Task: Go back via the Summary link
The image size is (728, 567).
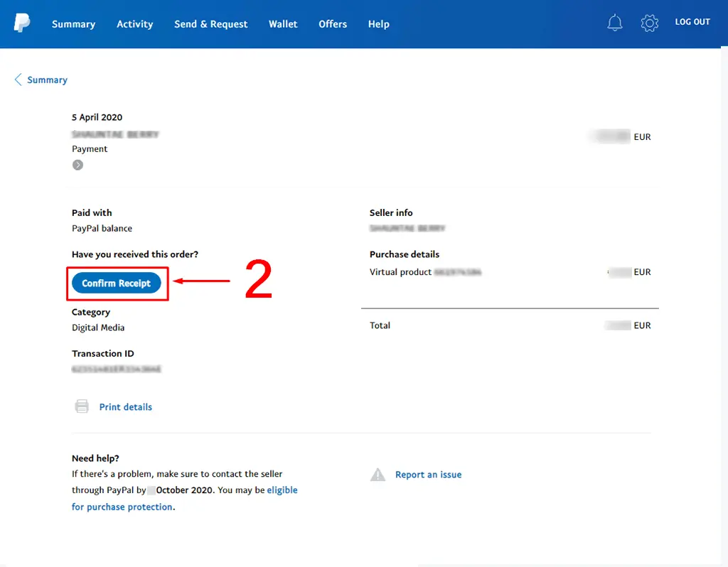Action: click(x=47, y=80)
